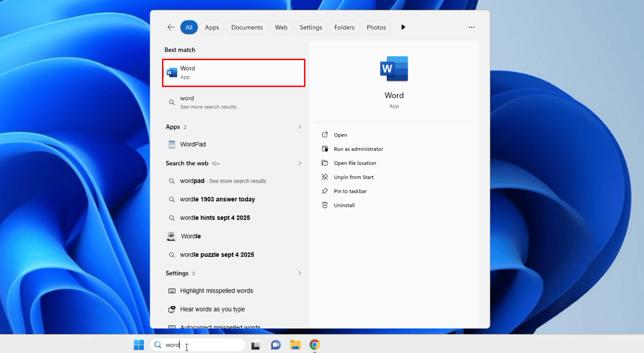The image size is (644, 353).
Task: Switch to the Web filter tab
Action: coord(281,27)
